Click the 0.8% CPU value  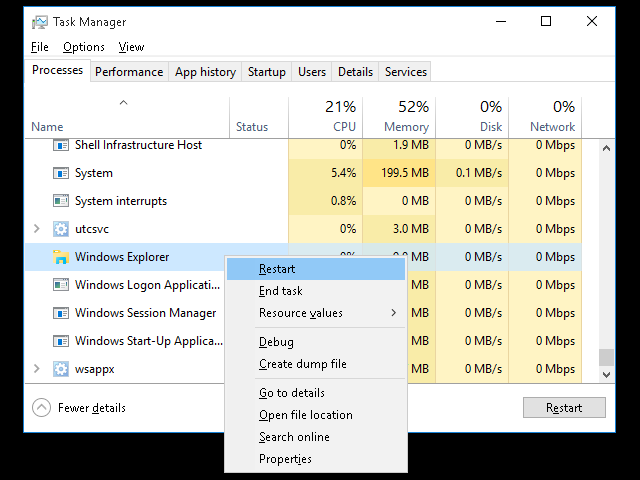pyautogui.click(x=343, y=201)
